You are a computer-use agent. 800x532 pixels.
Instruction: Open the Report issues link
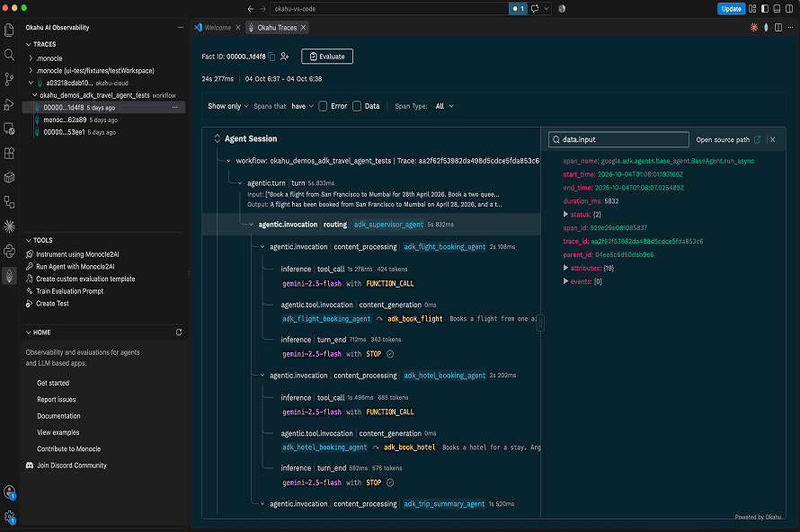(x=56, y=399)
